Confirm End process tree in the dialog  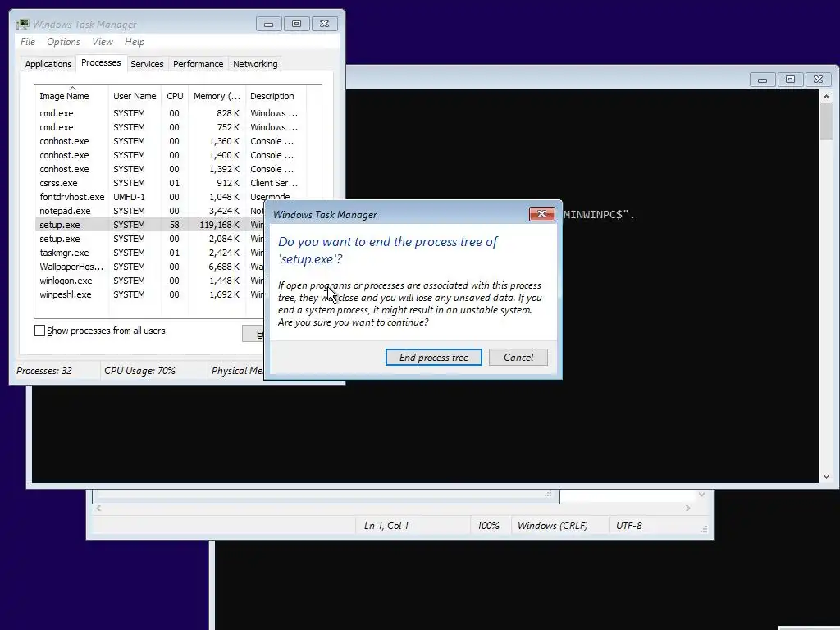[433, 358]
